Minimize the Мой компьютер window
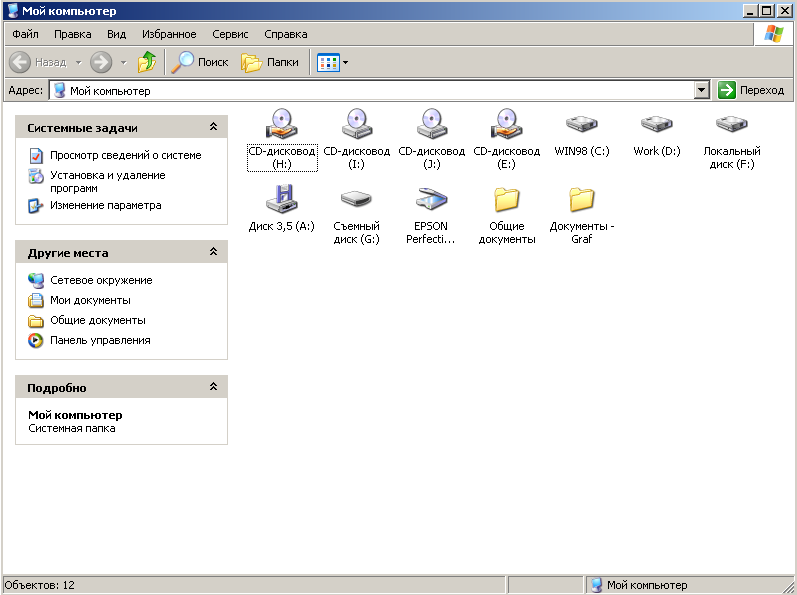The image size is (797, 595). click(x=750, y=11)
